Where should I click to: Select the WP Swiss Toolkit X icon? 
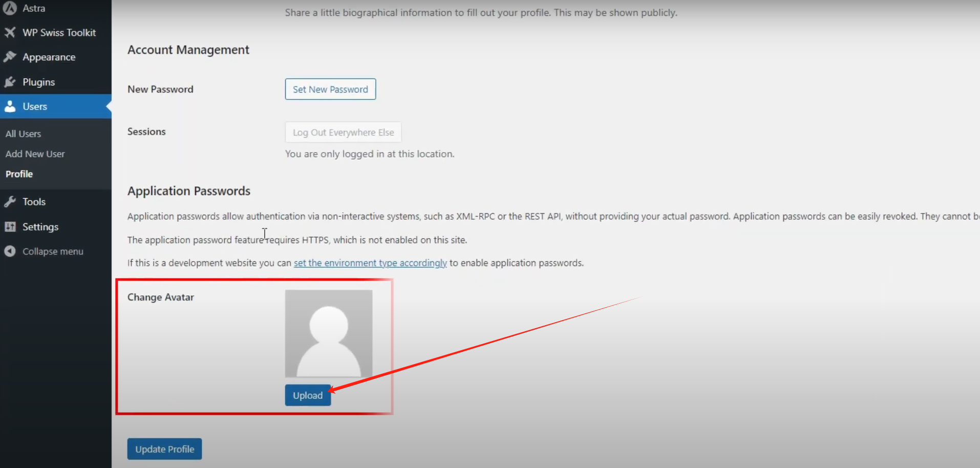point(10,32)
